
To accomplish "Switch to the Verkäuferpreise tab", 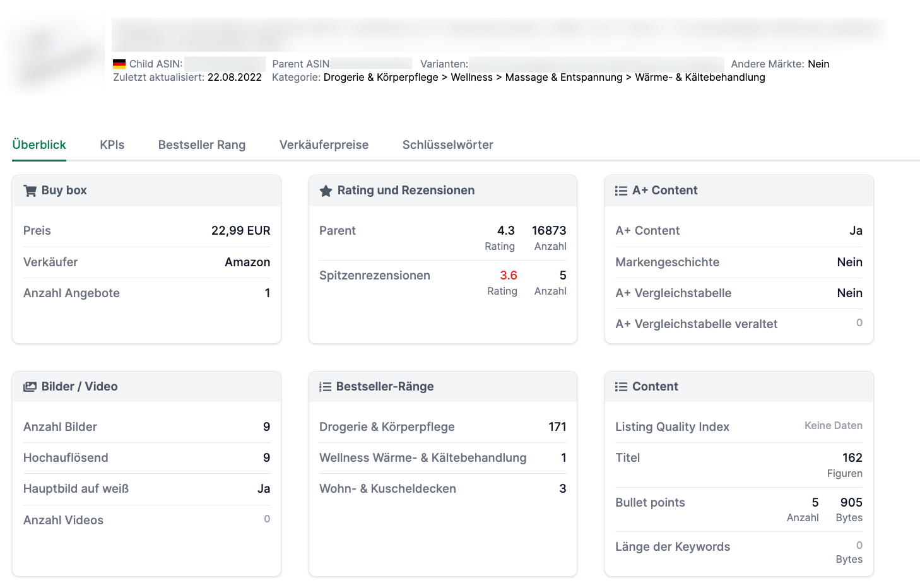I will click(324, 144).
